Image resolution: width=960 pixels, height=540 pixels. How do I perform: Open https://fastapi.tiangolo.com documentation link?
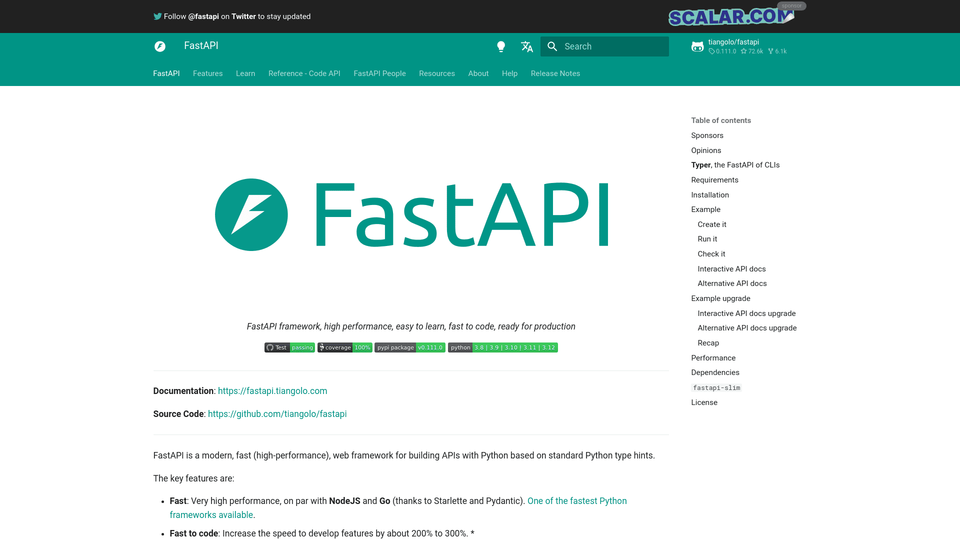coord(272,391)
